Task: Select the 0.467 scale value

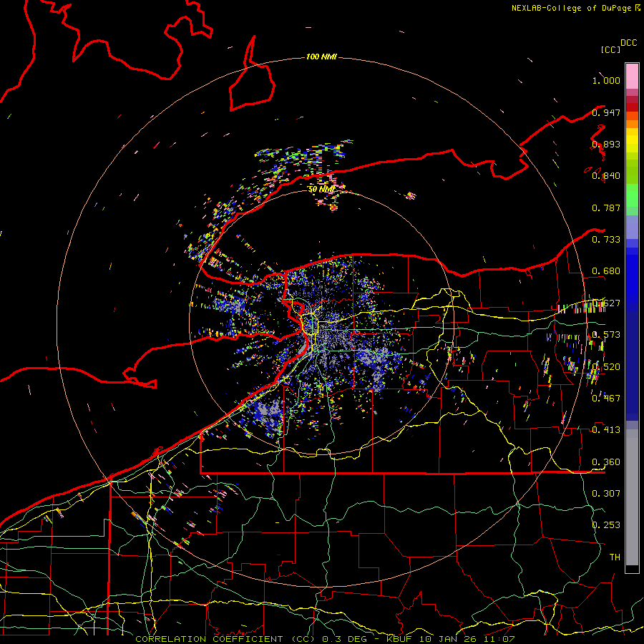Action: (x=606, y=398)
